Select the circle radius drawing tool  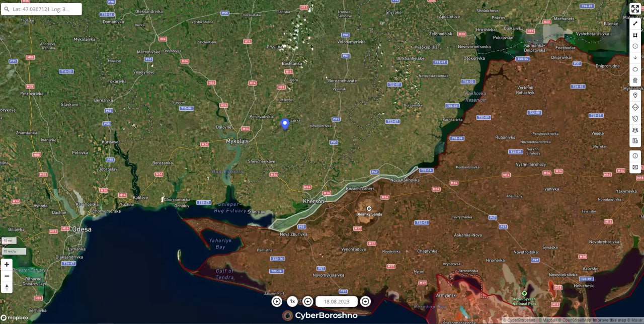(635, 46)
